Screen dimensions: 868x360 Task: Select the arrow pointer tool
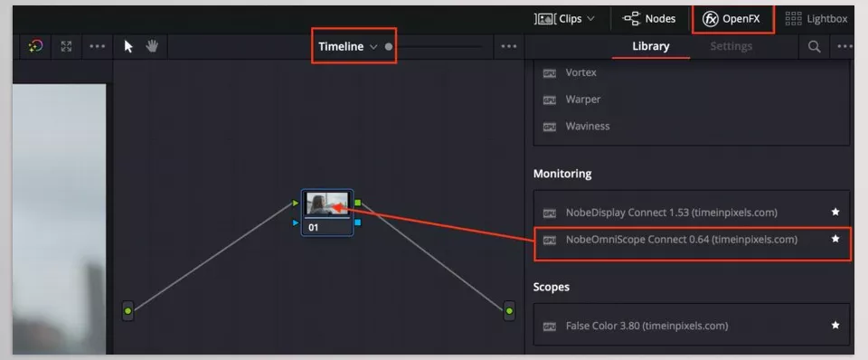point(128,46)
